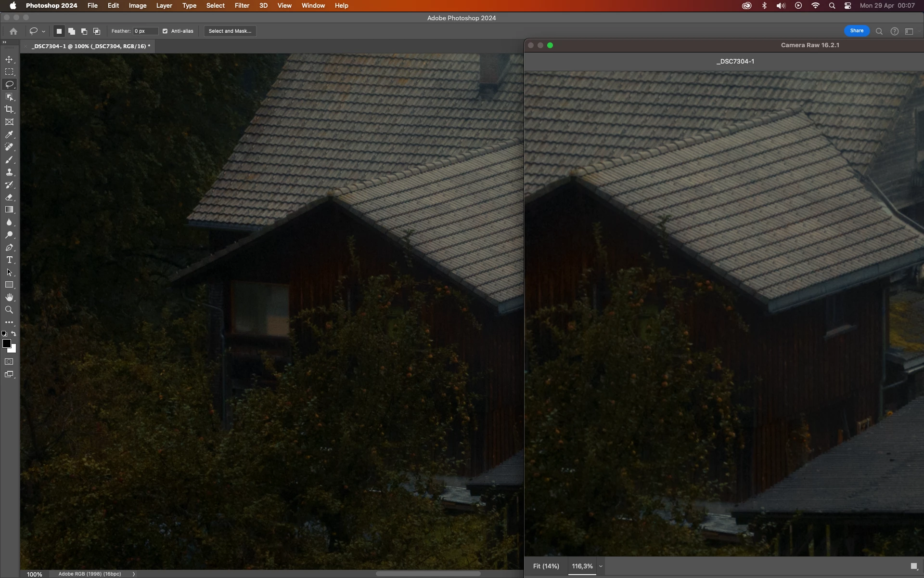
Task: Select the Move tool
Action: 9,59
